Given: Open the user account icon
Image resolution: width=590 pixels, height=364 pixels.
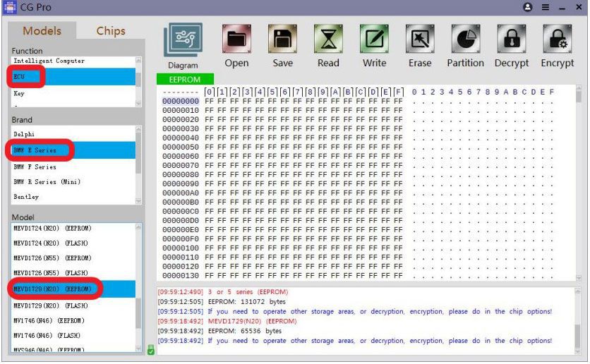Looking at the screenshot, I should [x=527, y=7].
